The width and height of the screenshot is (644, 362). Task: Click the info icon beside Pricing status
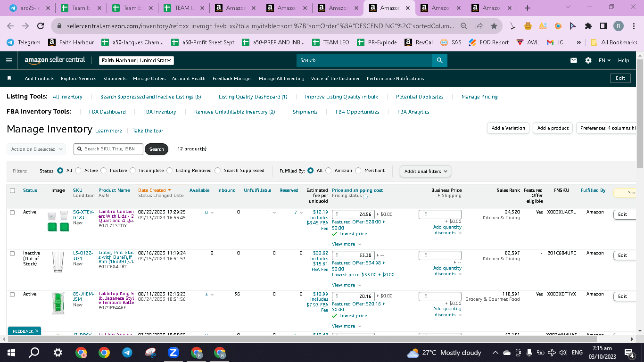(x=365, y=197)
